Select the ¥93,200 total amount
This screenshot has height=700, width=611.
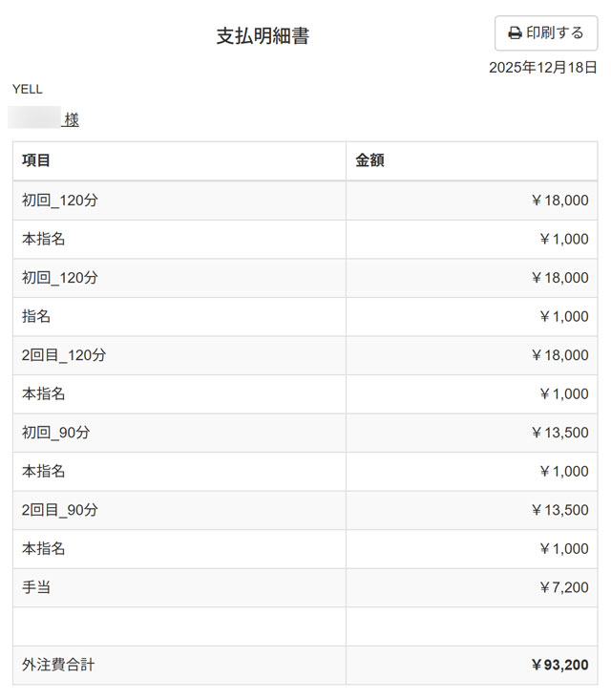(559, 665)
